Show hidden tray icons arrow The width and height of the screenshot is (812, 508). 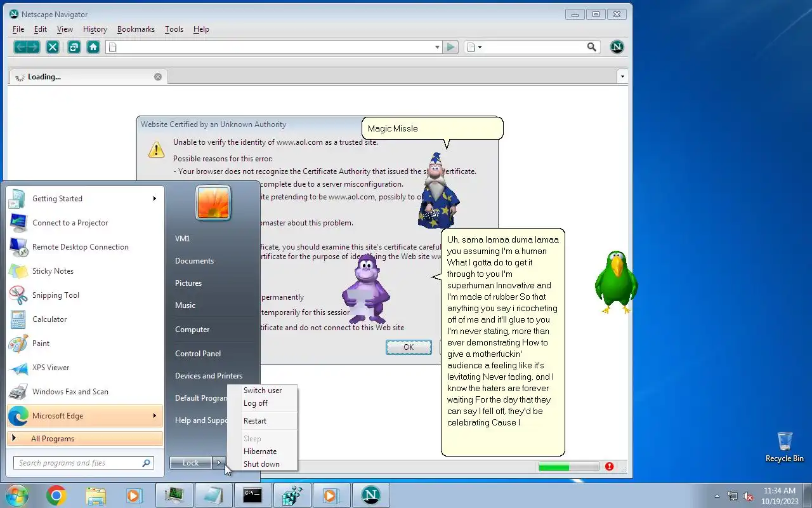(x=717, y=496)
